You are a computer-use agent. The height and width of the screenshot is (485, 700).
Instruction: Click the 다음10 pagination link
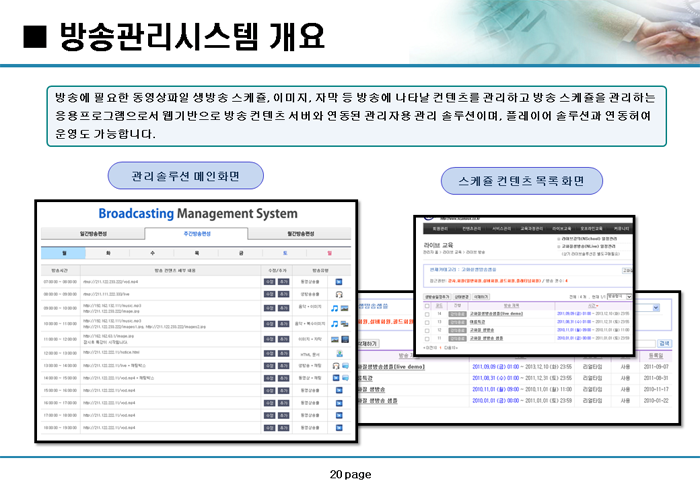(451, 347)
